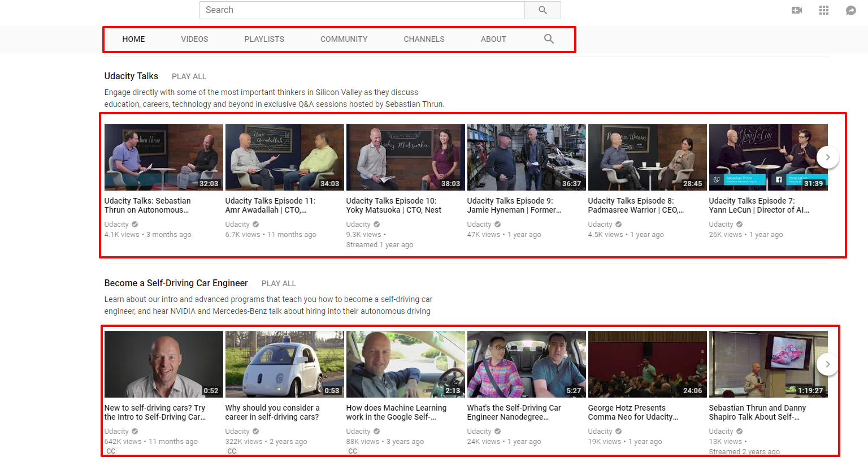This screenshot has height=470, width=868.
Task: Open thumbnail of Episode 11 Amr Awadallah video
Action: point(285,157)
